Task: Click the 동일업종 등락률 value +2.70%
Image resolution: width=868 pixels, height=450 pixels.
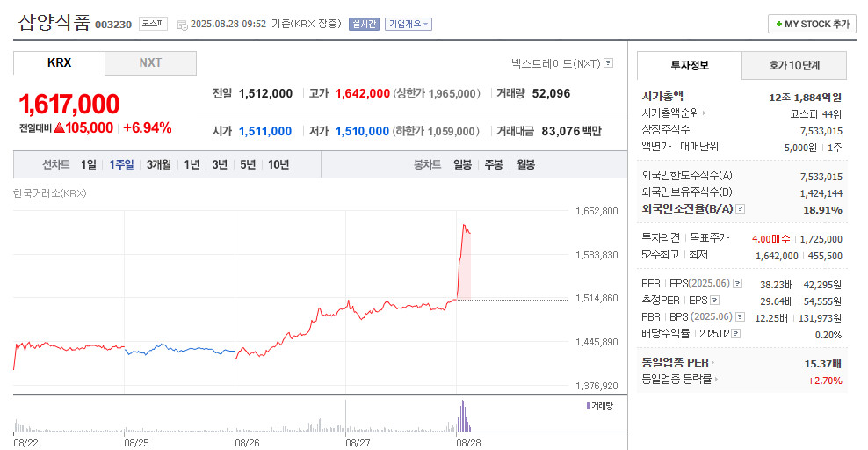Action: tap(825, 381)
